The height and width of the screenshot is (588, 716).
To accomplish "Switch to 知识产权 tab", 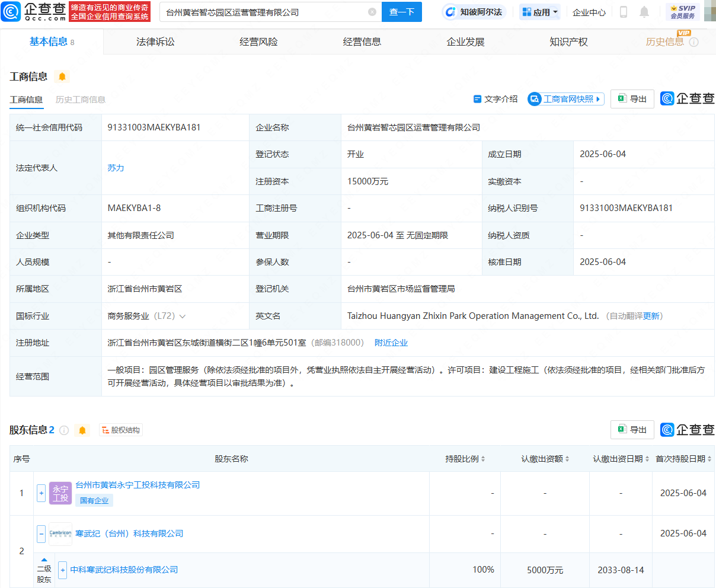I will click(568, 41).
